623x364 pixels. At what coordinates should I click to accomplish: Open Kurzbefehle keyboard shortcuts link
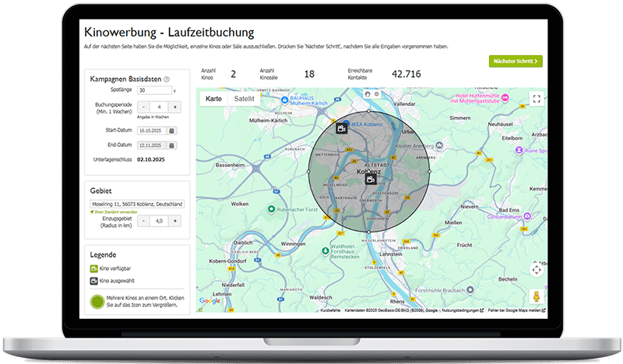click(x=330, y=310)
